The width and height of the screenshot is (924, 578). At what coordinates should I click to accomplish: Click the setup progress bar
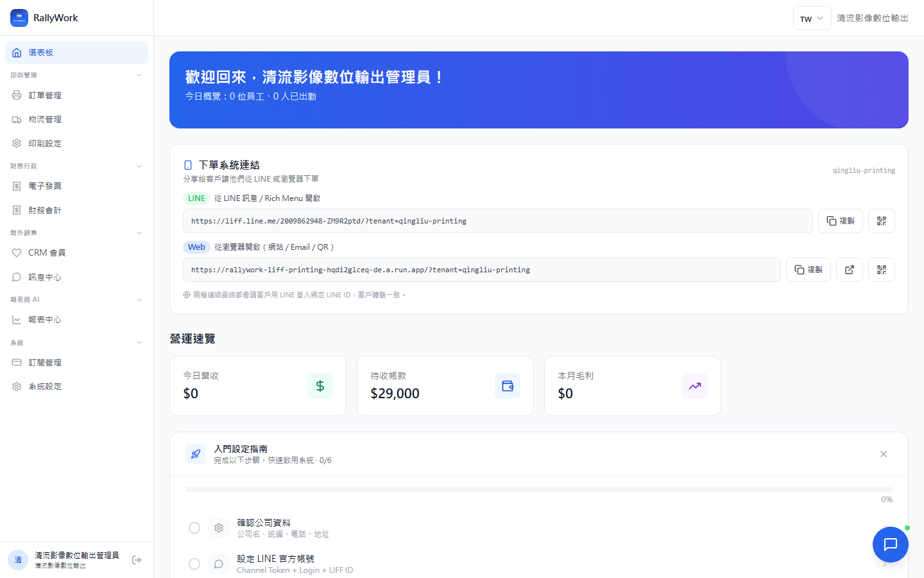(x=539, y=489)
